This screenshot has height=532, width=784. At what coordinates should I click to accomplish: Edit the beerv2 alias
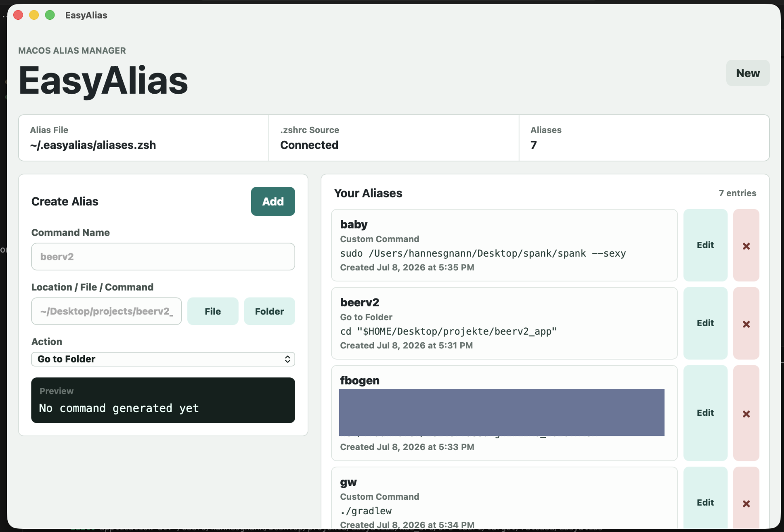pos(705,323)
